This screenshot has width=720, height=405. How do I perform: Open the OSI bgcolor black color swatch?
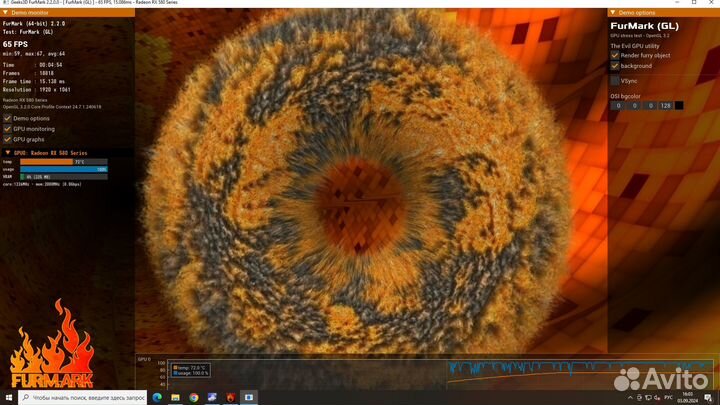[x=679, y=106]
